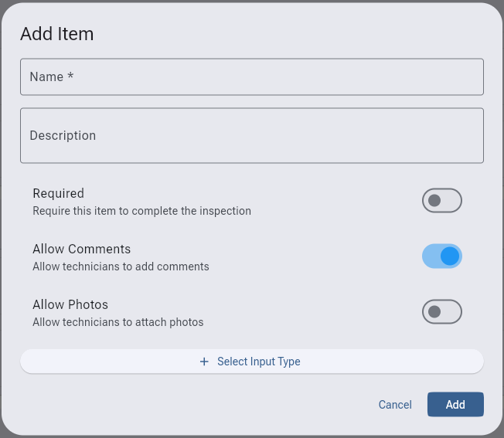504x438 pixels.
Task: Open the Select Input Type button
Action: tap(252, 362)
